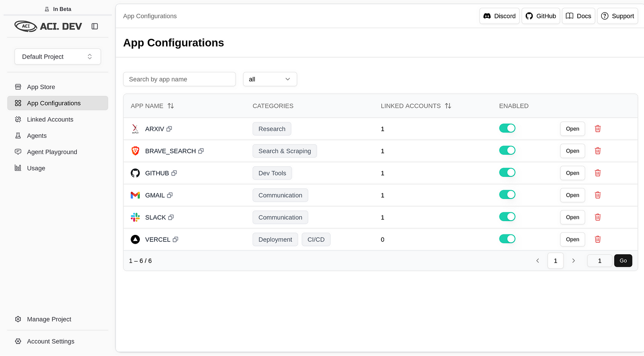The height and width of the screenshot is (356, 644).
Task: Focus the Search by app name field
Action: click(x=179, y=79)
